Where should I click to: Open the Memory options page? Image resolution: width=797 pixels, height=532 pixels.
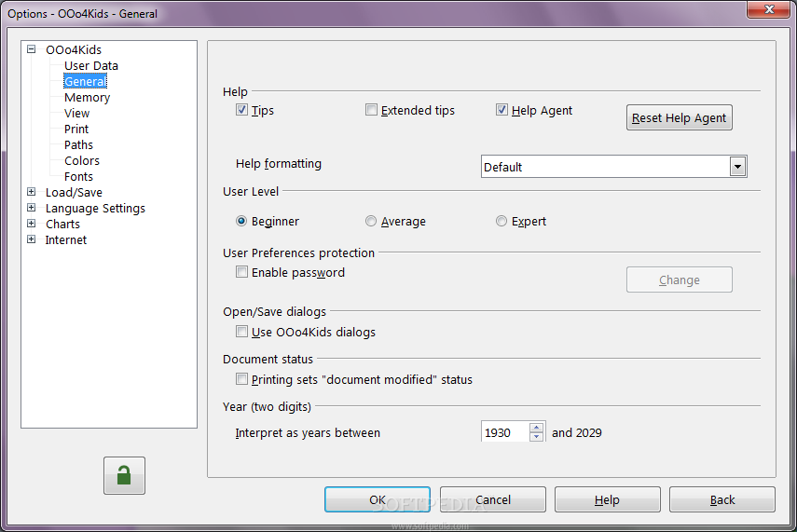87,98
